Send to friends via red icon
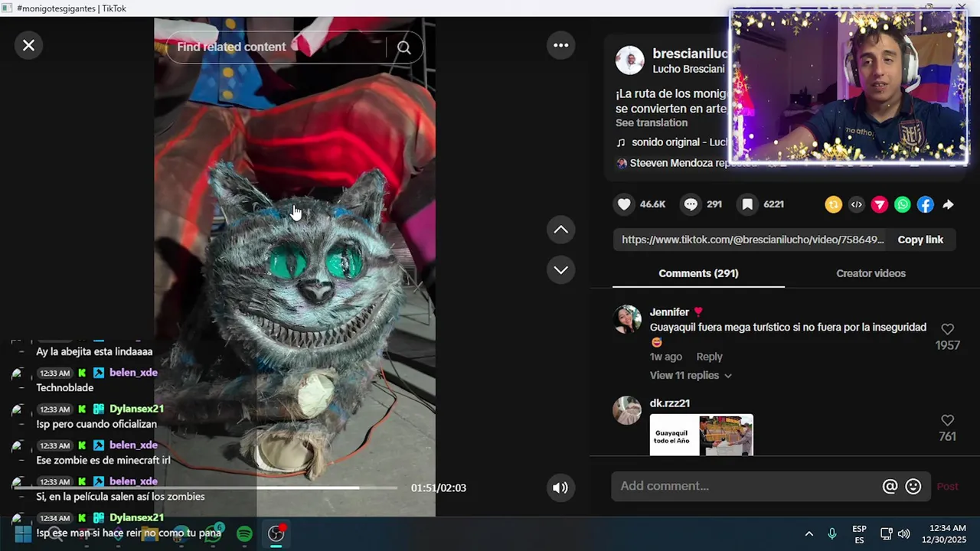 point(879,204)
